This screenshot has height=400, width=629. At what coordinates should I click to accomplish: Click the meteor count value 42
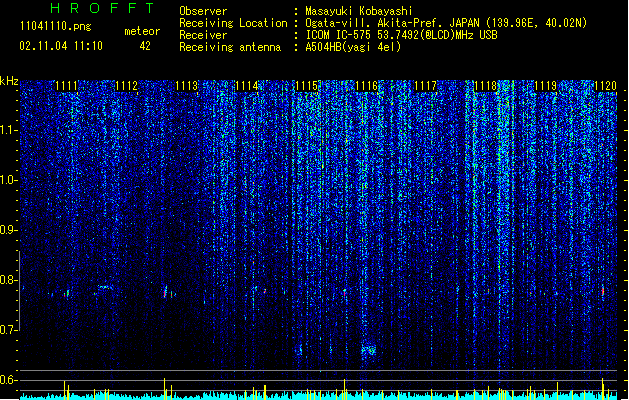click(145, 46)
